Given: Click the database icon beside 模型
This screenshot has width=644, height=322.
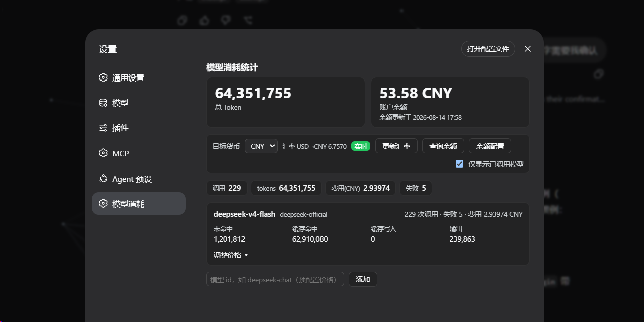Looking at the screenshot, I should pyautogui.click(x=103, y=103).
